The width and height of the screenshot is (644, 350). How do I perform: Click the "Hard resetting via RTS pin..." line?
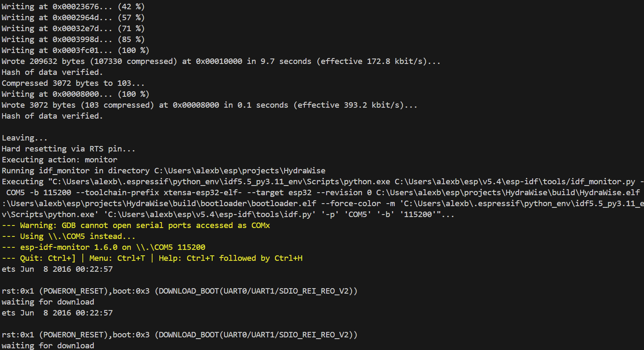(69, 149)
